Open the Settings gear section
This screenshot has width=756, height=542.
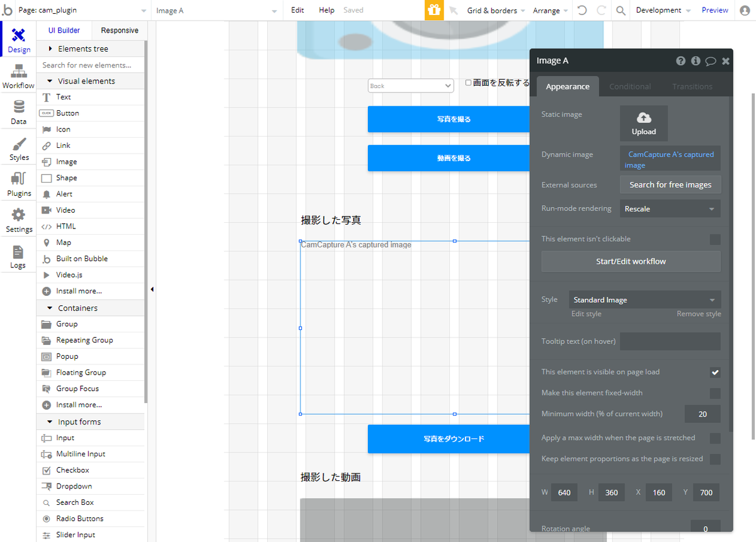tap(19, 220)
